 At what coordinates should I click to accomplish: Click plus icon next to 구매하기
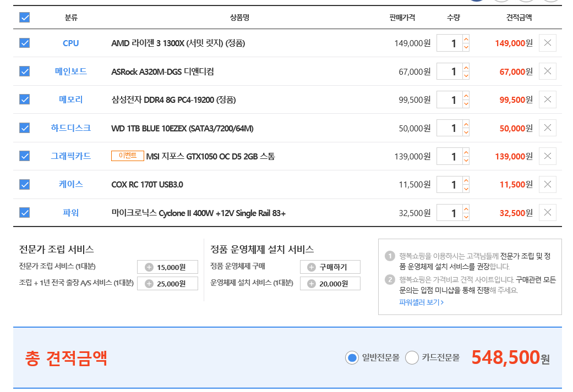coord(312,267)
